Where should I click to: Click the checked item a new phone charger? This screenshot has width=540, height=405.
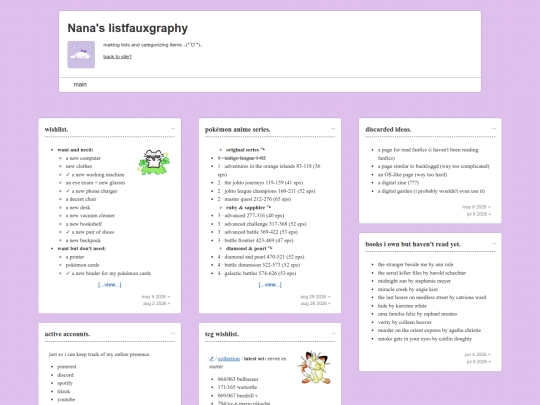click(x=92, y=191)
